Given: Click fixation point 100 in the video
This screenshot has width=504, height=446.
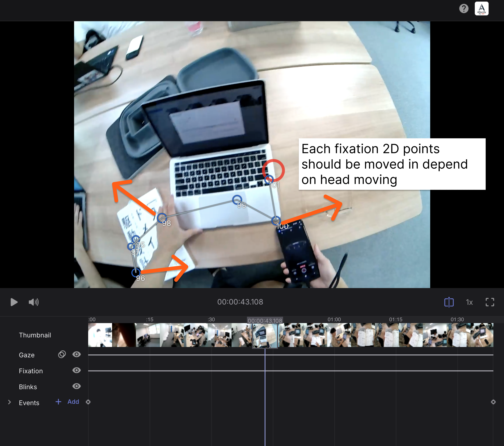Looking at the screenshot, I should coord(276,221).
